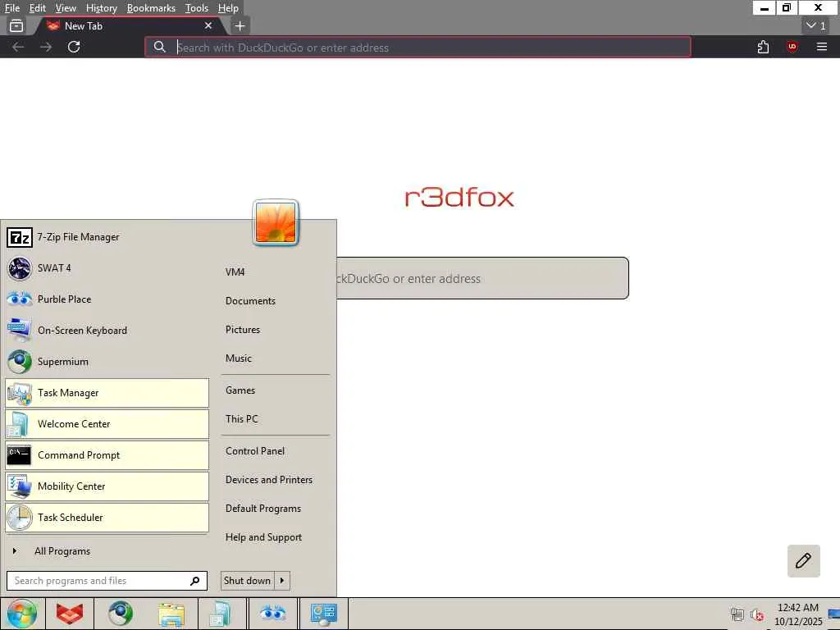Click the taskbar clock showing 12:42 AM
The height and width of the screenshot is (630, 840).
tap(798, 614)
